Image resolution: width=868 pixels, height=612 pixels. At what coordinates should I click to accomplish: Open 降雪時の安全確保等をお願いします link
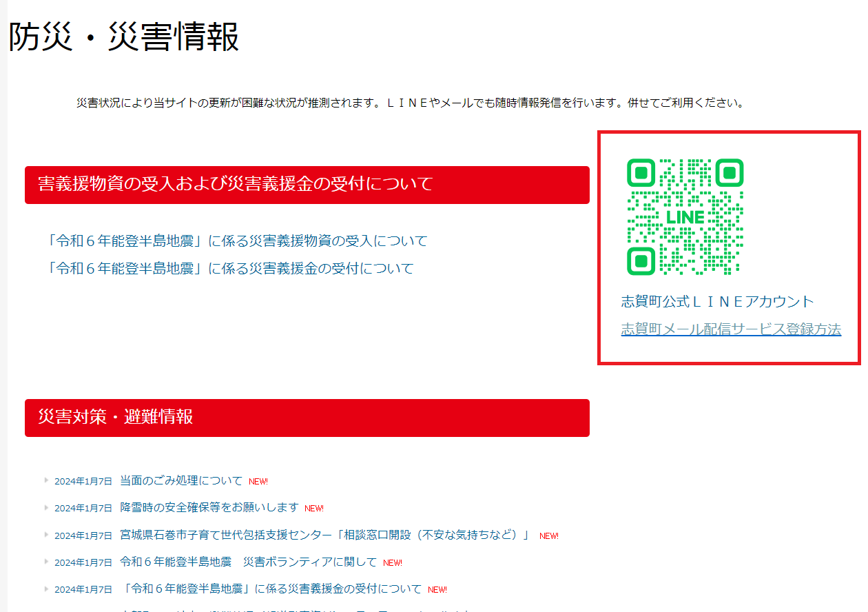pos(209,507)
